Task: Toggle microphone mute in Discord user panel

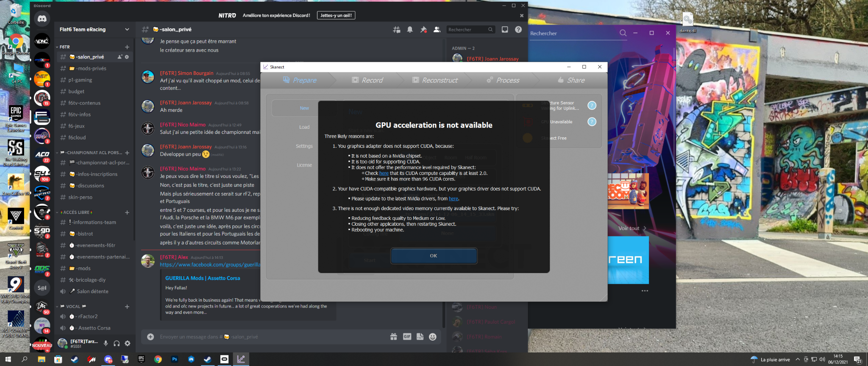Action: pos(106,344)
